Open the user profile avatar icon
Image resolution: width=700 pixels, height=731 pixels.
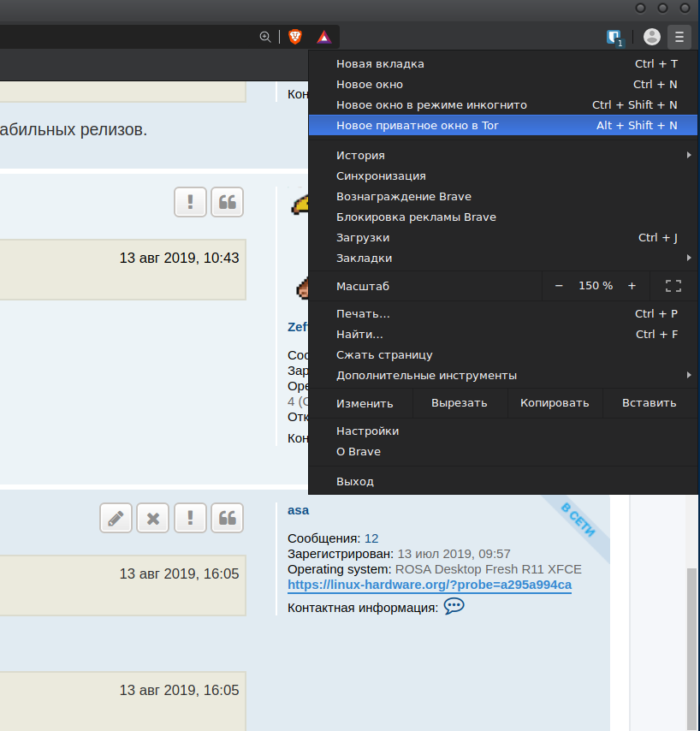tap(651, 36)
